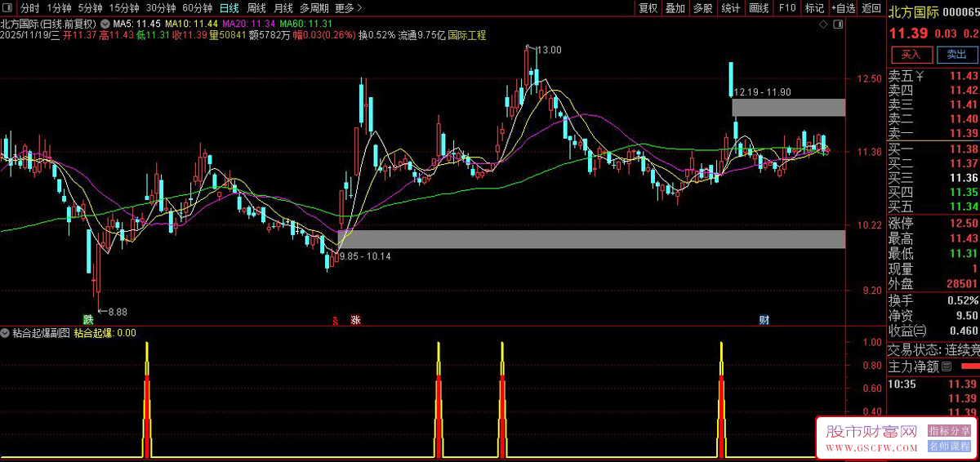Click the 买三 price 11.36 row
The width and height of the screenshot is (980, 462).
(x=933, y=178)
